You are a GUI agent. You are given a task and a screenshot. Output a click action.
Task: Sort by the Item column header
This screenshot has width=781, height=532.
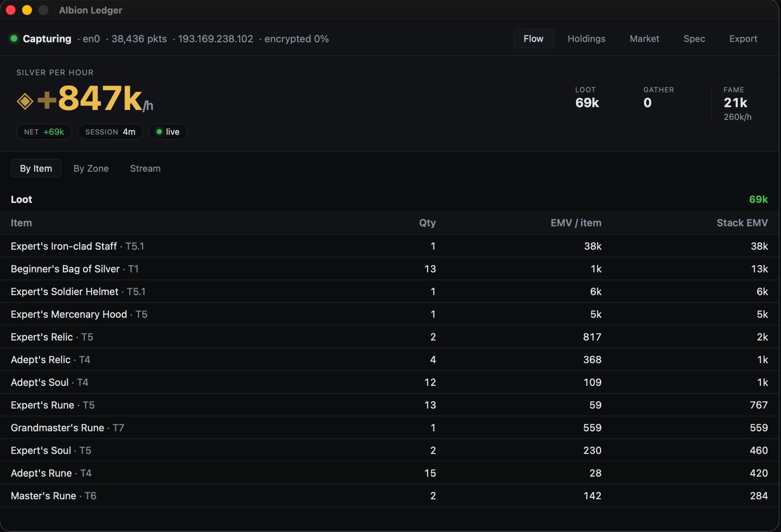coord(21,223)
